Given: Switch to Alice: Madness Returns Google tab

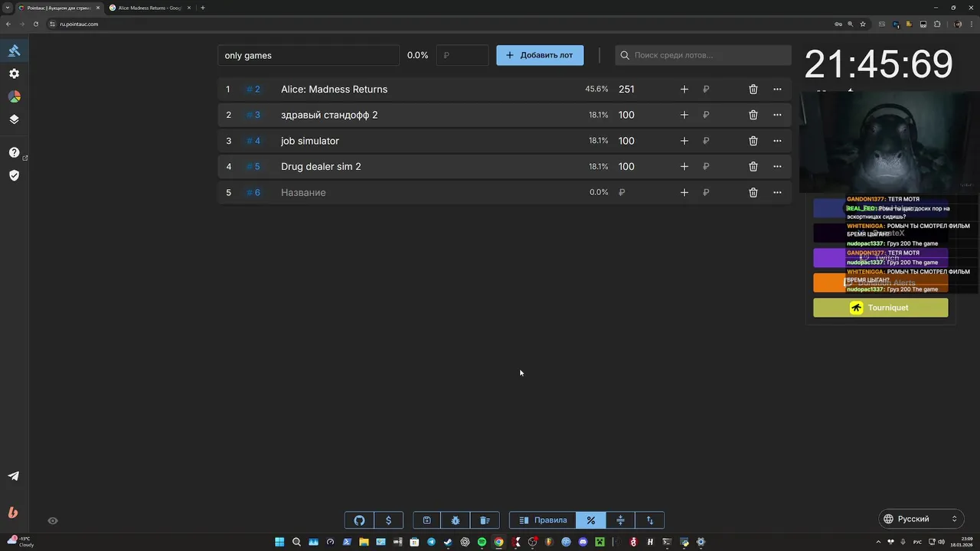Looking at the screenshot, I should [149, 8].
